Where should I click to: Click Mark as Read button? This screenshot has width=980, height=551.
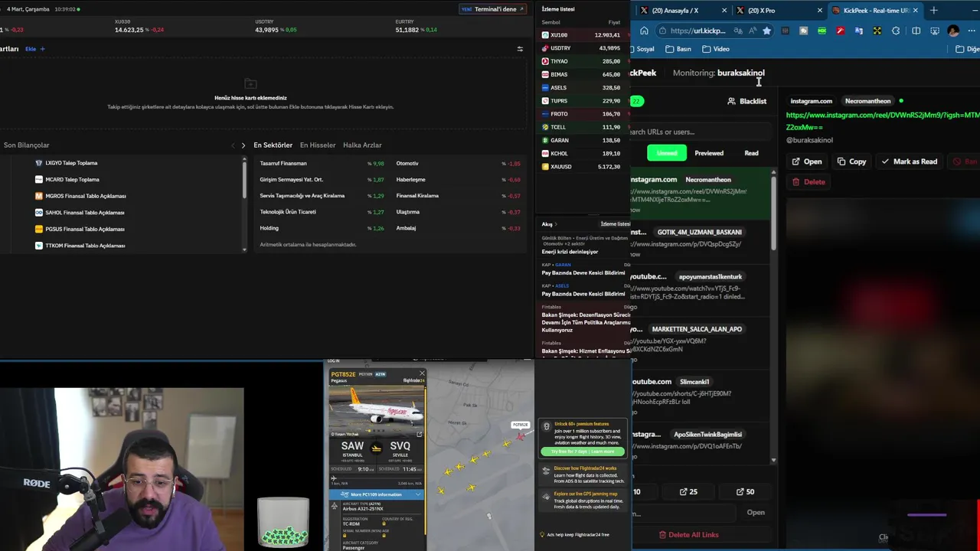(909, 161)
